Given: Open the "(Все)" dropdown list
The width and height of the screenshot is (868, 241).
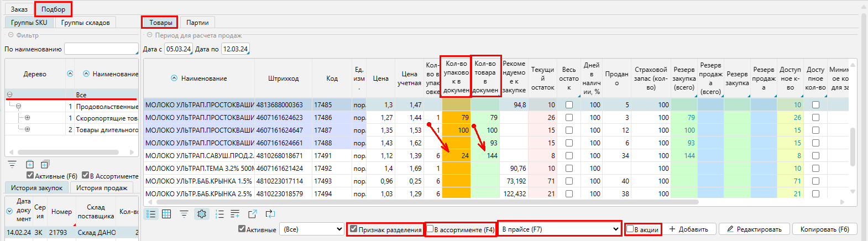Looking at the screenshot, I should [x=313, y=229].
